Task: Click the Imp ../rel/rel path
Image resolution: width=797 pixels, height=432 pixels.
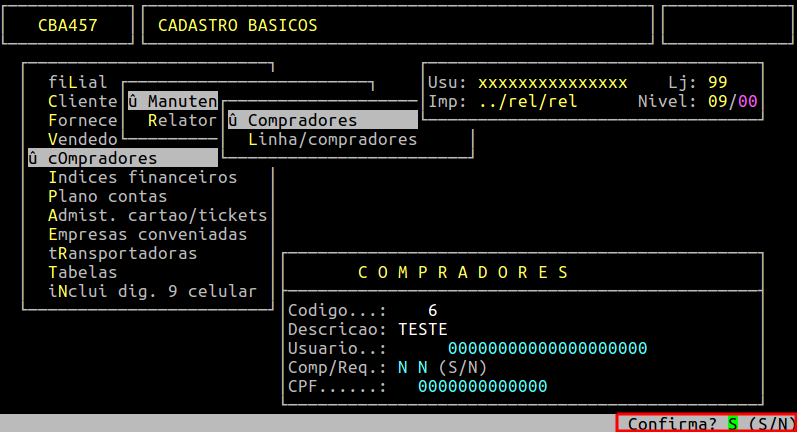Action: (x=528, y=101)
